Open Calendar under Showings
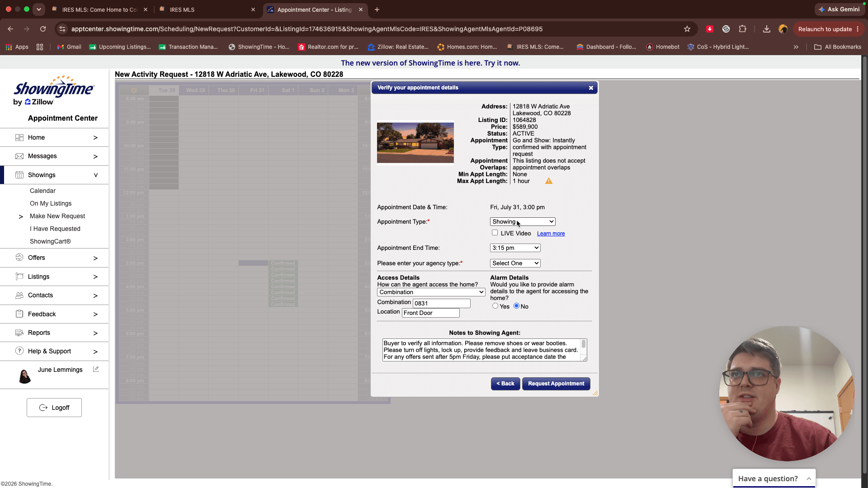 pos(42,191)
